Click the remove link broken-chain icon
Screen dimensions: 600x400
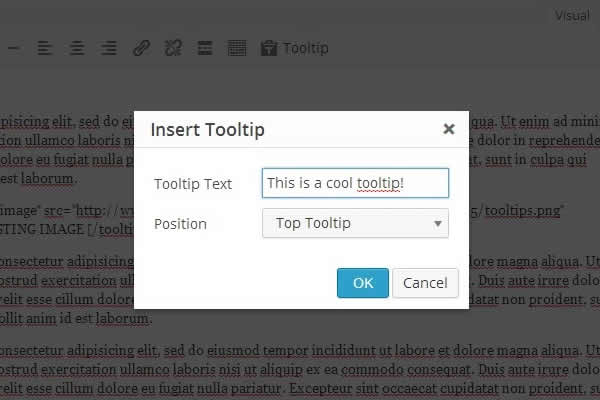[173, 48]
